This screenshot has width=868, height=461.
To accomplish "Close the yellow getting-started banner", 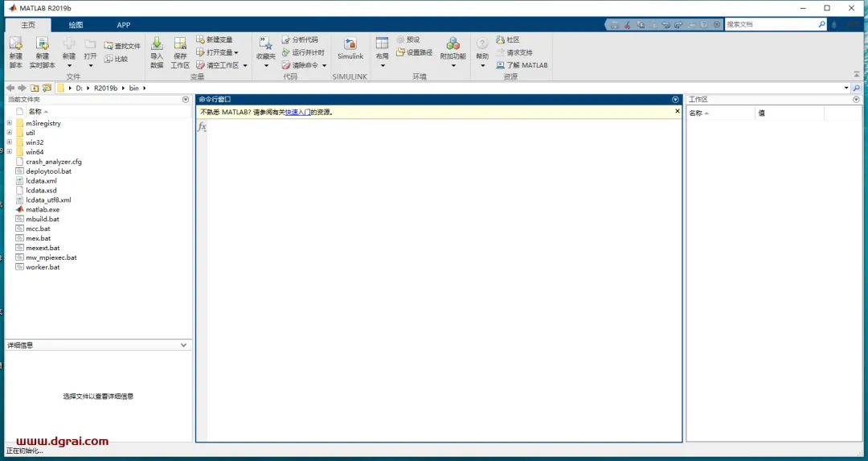I will point(677,111).
